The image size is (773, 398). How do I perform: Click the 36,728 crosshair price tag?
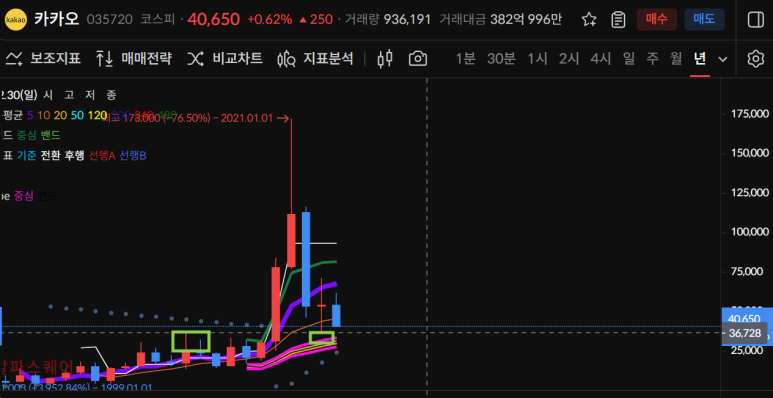[744, 333]
